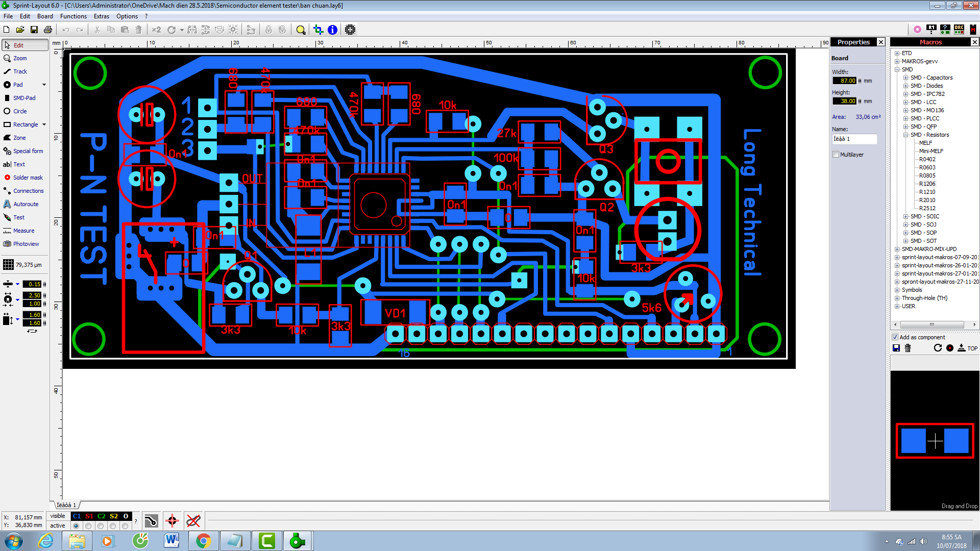Open the Pad tool dropdown arrow
The width and height of the screenshot is (980, 551).
coord(44,85)
